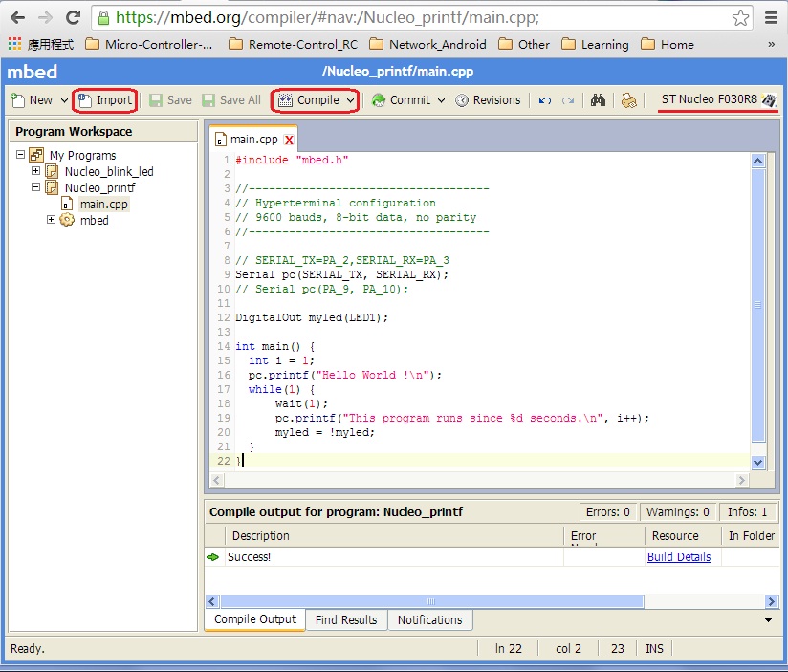Click the editor scroll up arrow
The image size is (788, 672).
(x=757, y=162)
